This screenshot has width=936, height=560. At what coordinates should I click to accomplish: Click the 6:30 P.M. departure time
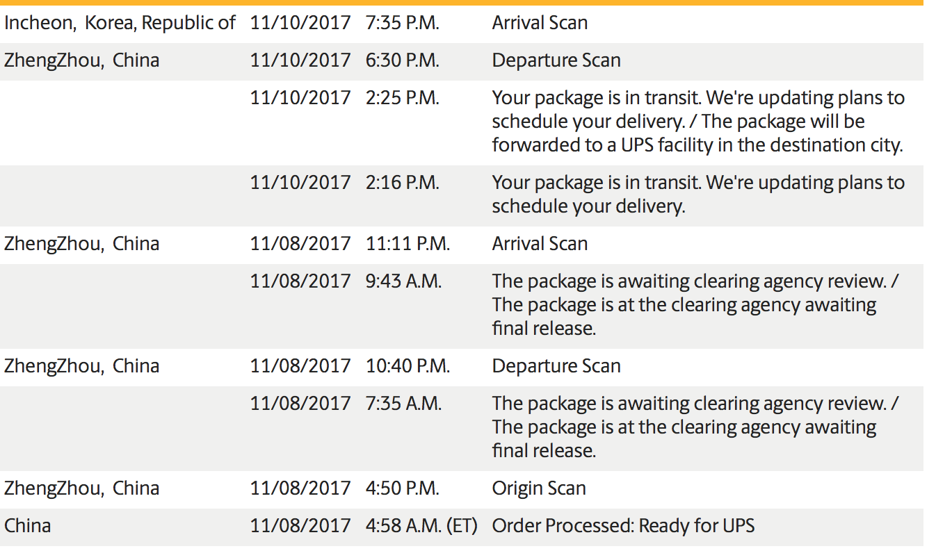[403, 60]
